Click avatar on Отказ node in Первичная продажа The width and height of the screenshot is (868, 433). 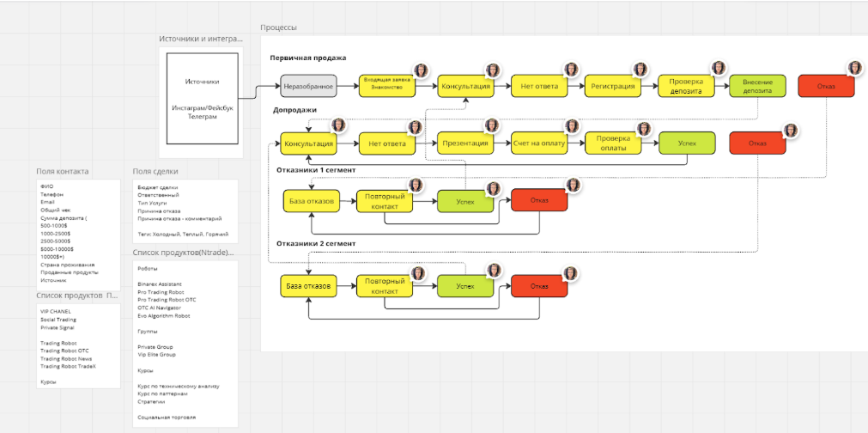(x=855, y=69)
